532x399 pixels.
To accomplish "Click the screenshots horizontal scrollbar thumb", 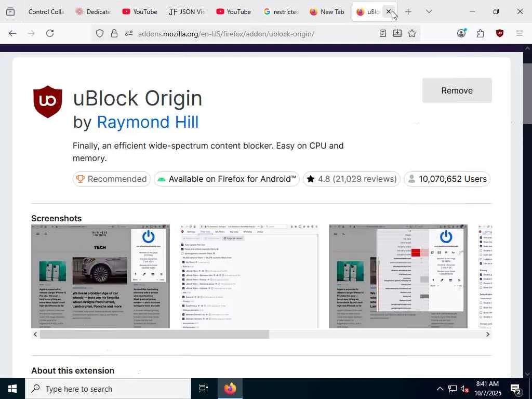I will click(x=154, y=334).
